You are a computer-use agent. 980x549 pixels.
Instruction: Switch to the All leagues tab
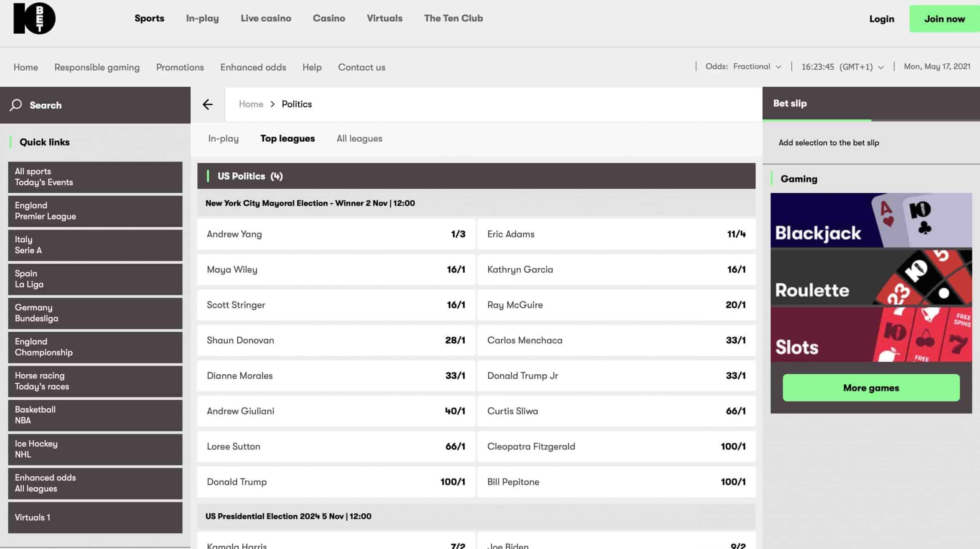[x=359, y=139]
